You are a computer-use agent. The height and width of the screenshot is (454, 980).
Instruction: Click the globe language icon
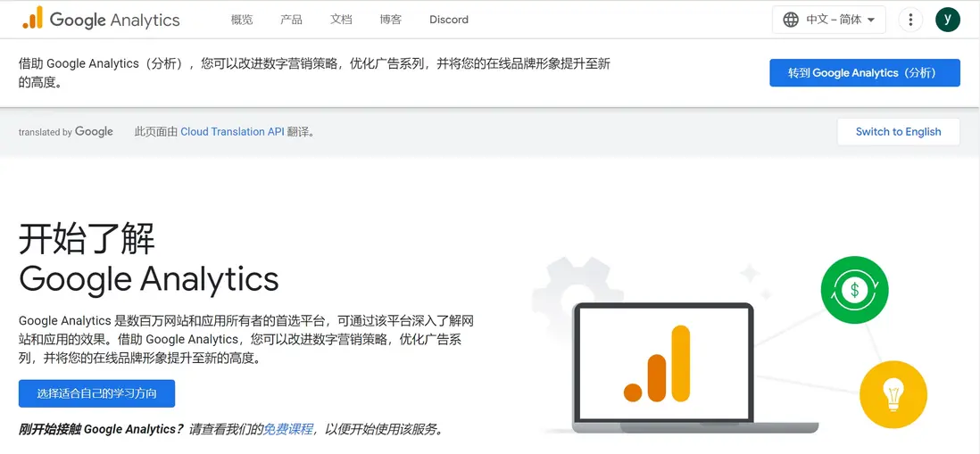point(791,20)
